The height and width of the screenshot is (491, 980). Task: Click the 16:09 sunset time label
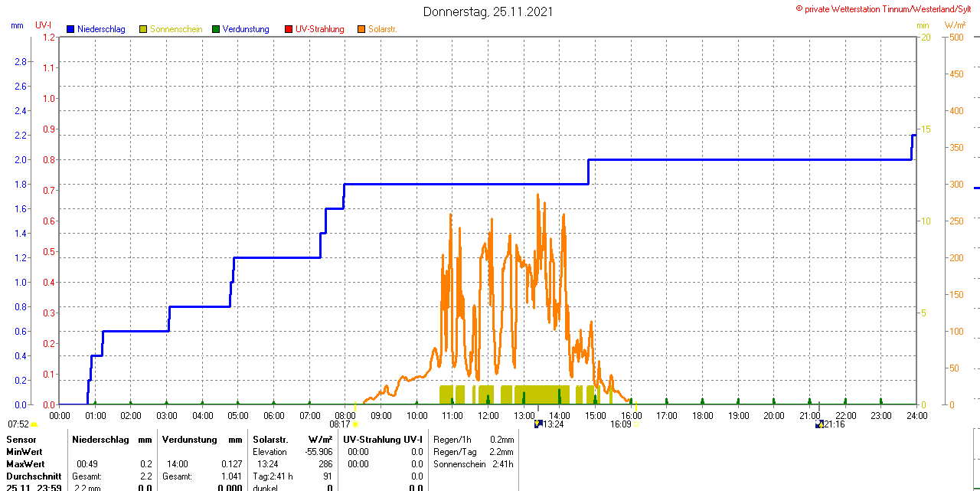619,424
